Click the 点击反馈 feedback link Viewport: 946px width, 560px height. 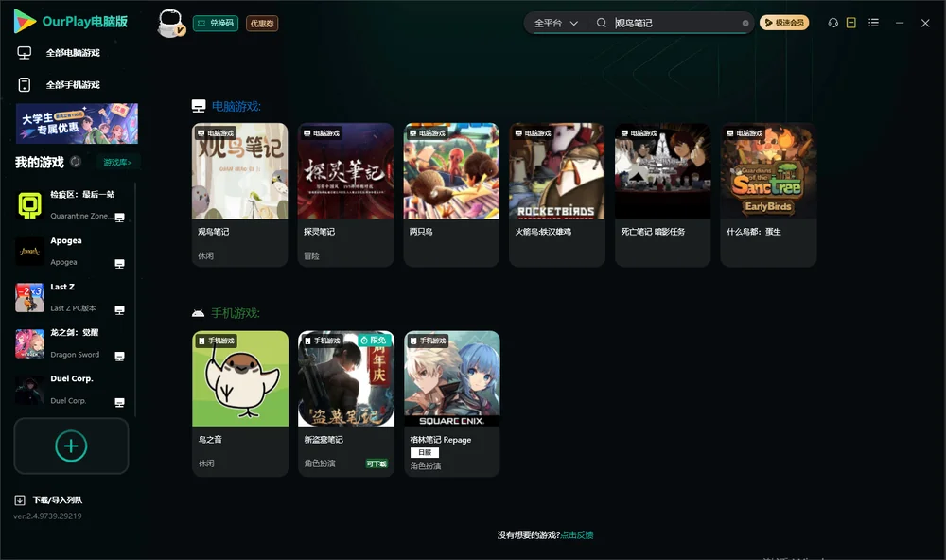[577, 535]
